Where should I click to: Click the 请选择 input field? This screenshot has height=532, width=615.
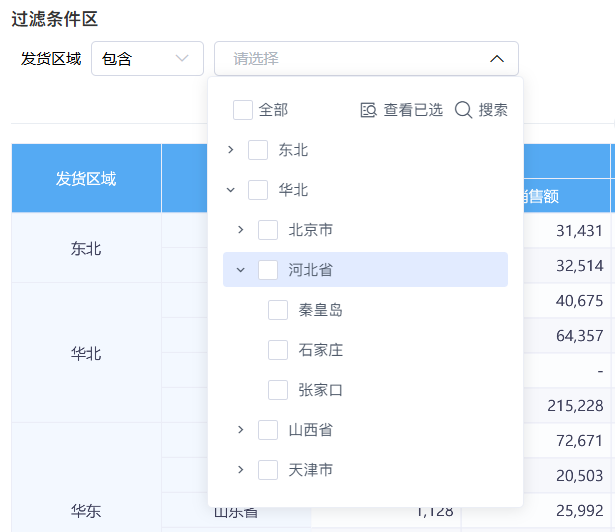366,58
